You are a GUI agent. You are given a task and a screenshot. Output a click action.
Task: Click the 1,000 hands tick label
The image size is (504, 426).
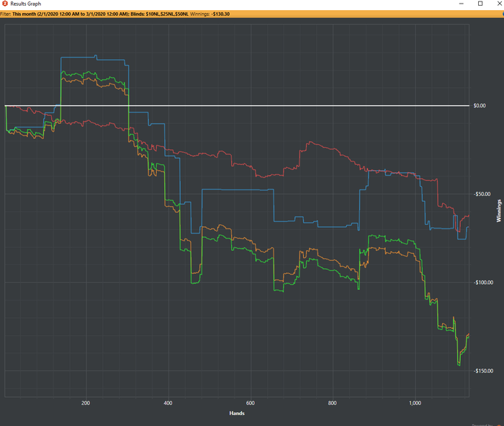[415, 403]
